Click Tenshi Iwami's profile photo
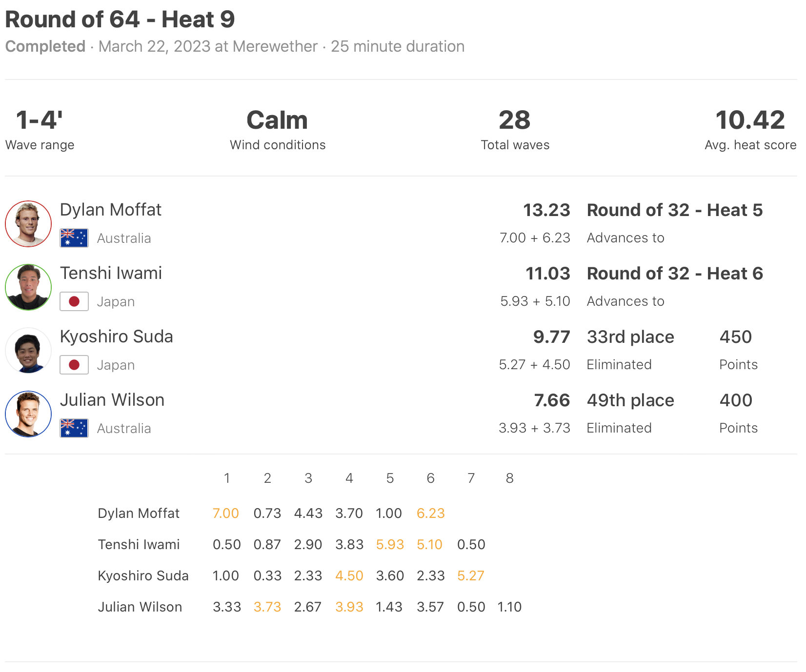 (28, 287)
